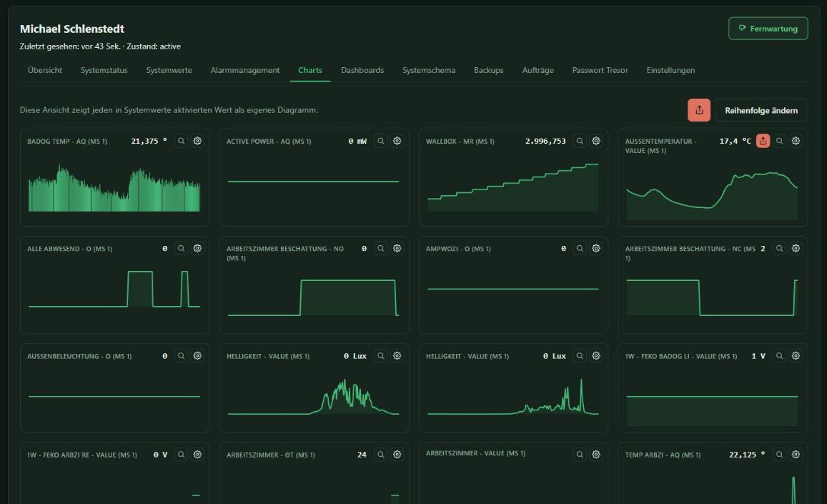Open TEMP ARBZI - AQ gear settings
The image size is (827, 504).
pos(796,455)
